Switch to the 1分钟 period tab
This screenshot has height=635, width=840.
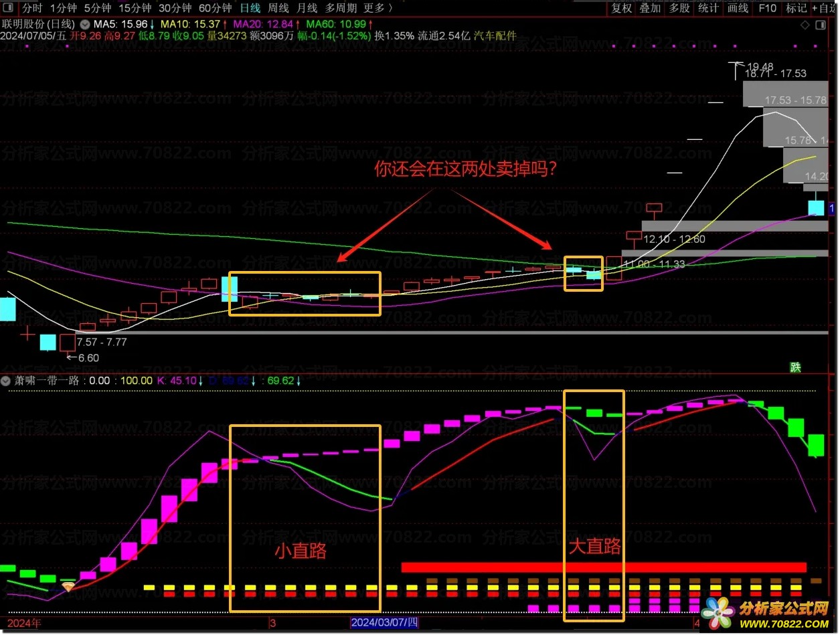[x=64, y=8]
